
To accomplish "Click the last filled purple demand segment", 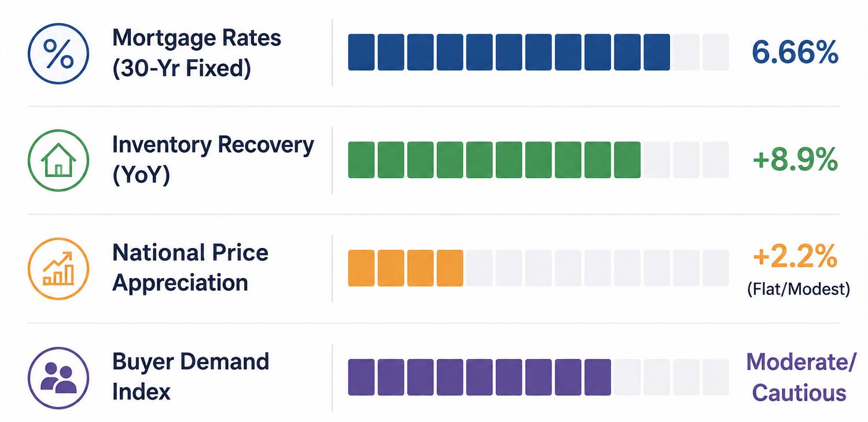I will click(597, 377).
